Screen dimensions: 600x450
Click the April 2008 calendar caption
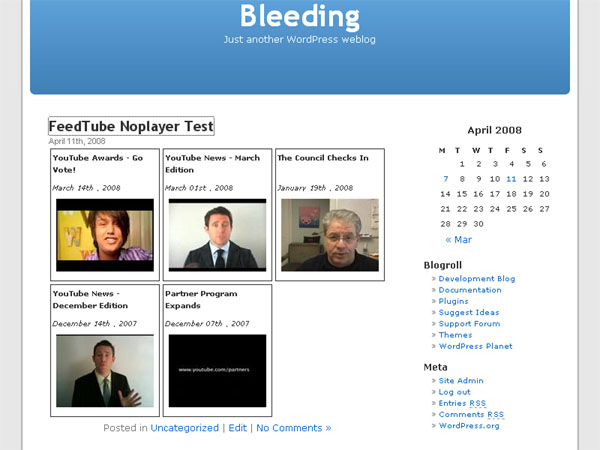coord(494,130)
